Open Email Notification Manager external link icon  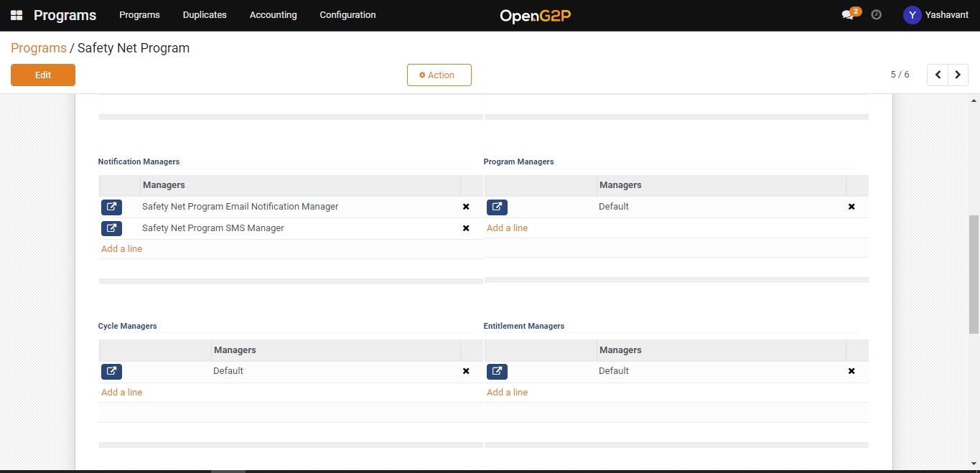[x=111, y=207]
